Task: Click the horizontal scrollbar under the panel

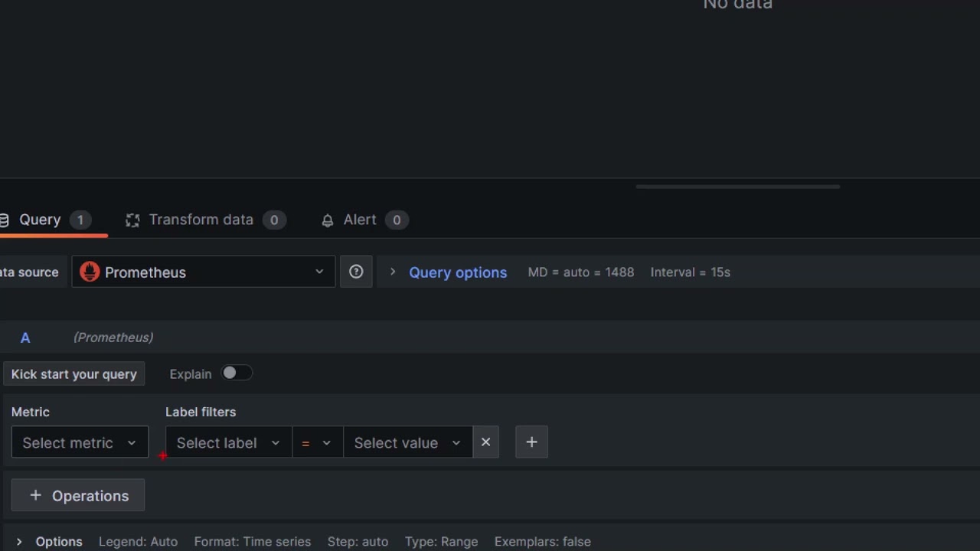Action: click(x=738, y=186)
